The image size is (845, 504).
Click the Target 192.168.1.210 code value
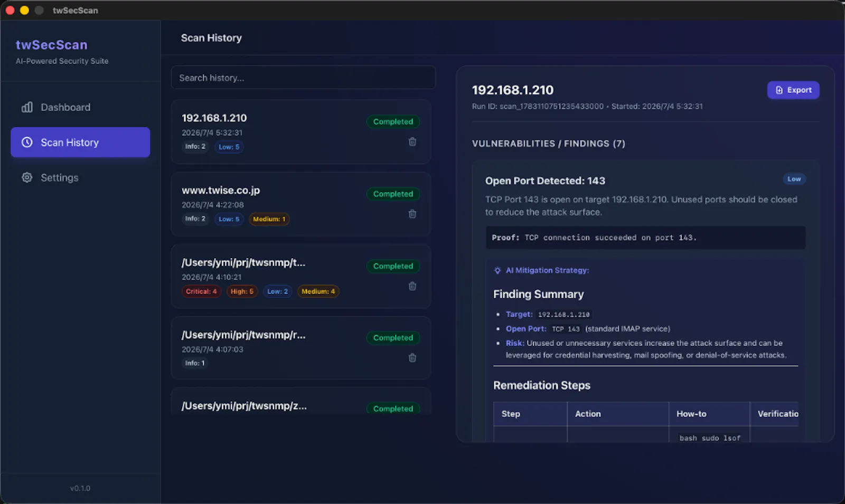[x=564, y=315]
